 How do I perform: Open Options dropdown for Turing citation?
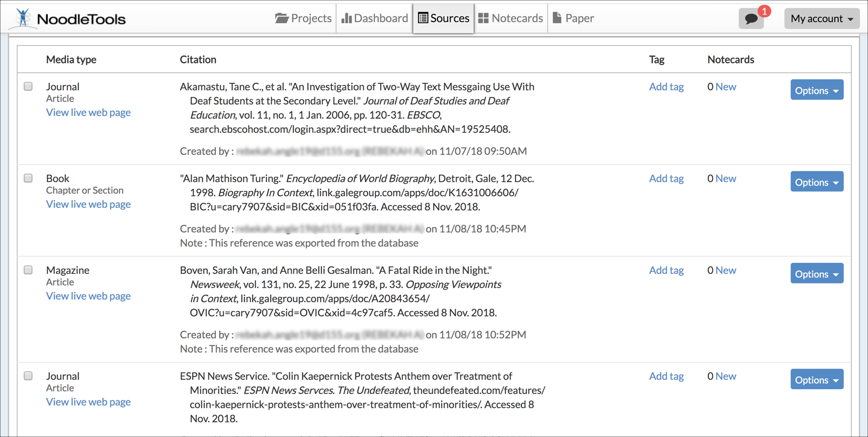click(817, 182)
